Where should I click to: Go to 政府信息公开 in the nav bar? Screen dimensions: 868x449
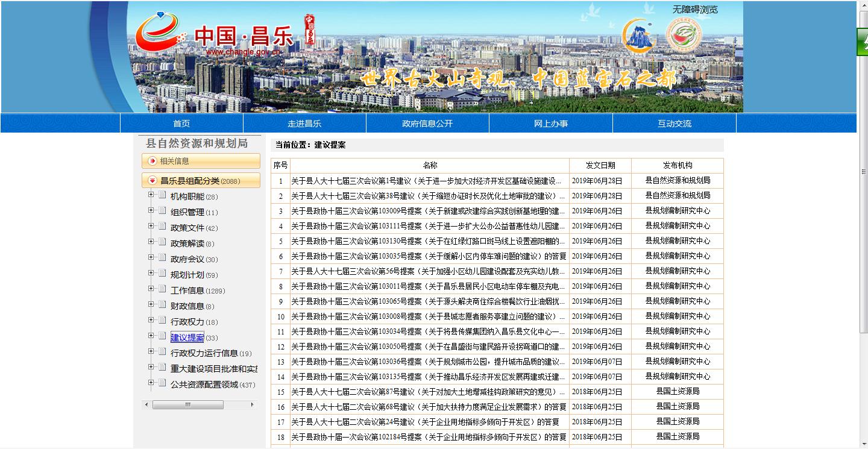point(427,124)
